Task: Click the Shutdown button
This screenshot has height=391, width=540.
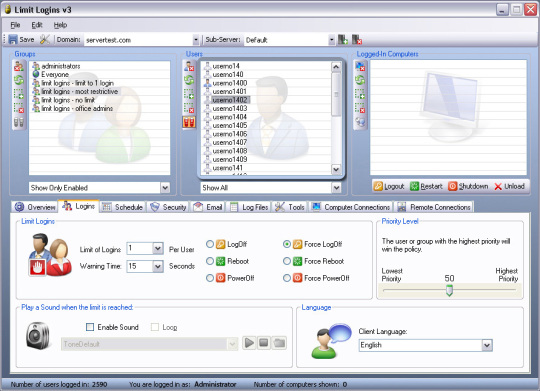Action: 468,186
